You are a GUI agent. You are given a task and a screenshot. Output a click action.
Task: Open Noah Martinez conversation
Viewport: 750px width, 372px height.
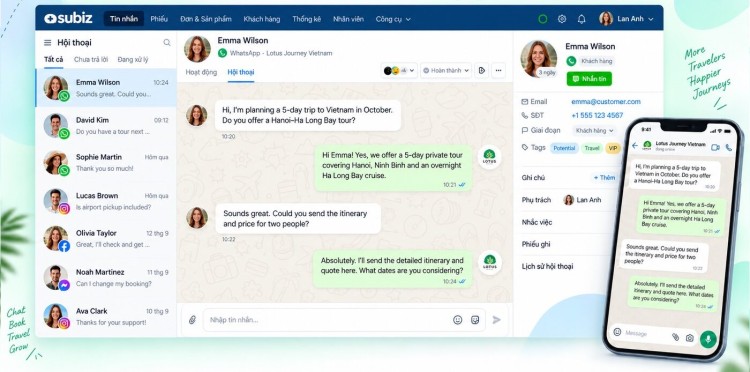(x=106, y=277)
